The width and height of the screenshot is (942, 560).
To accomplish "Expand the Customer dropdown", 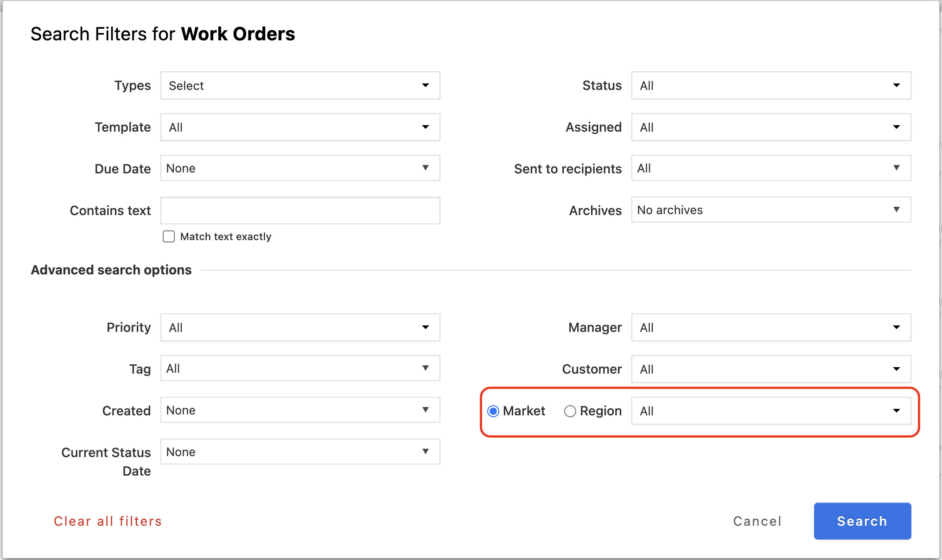I will (x=770, y=369).
